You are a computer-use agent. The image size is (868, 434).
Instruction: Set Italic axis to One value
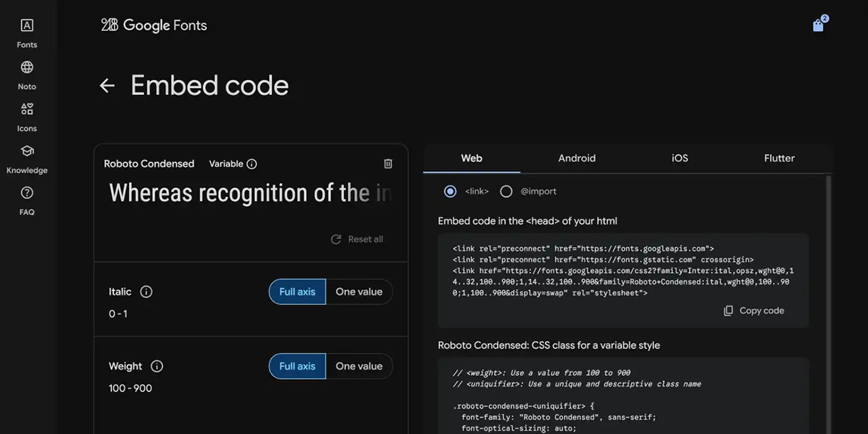(359, 292)
